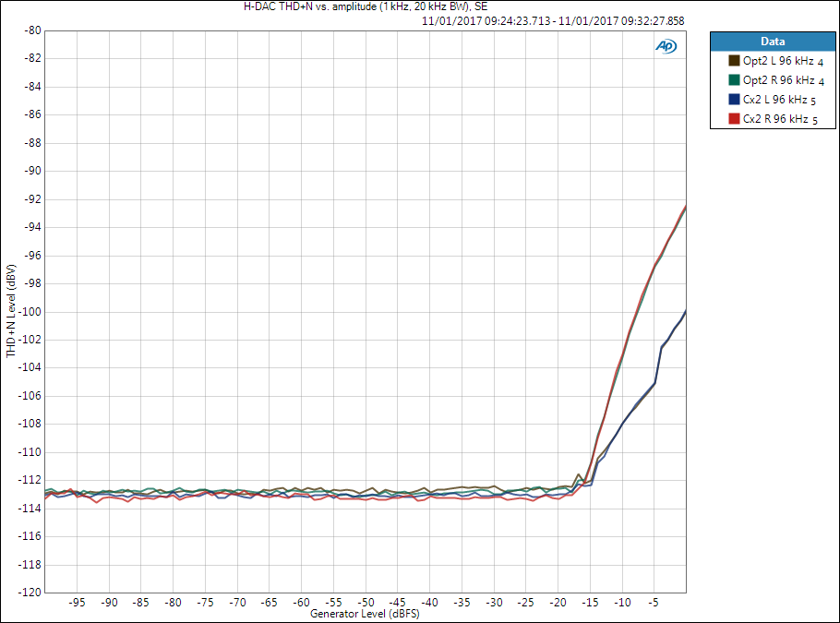Select the Opt2 R 96 kHz green swatch
The height and width of the screenshot is (623, 840).
pos(734,79)
